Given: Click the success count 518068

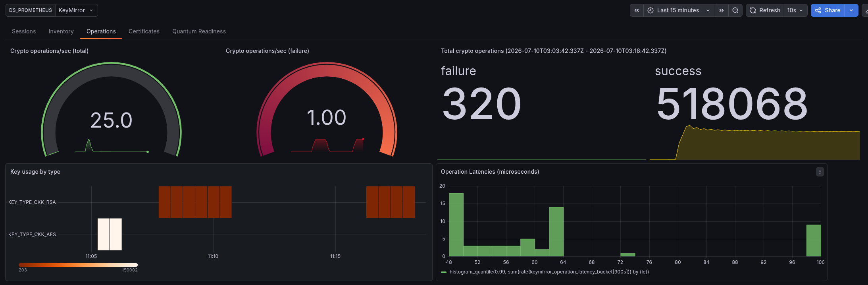Looking at the screenshot, I should pyautogui.click(x=732, y=104).
